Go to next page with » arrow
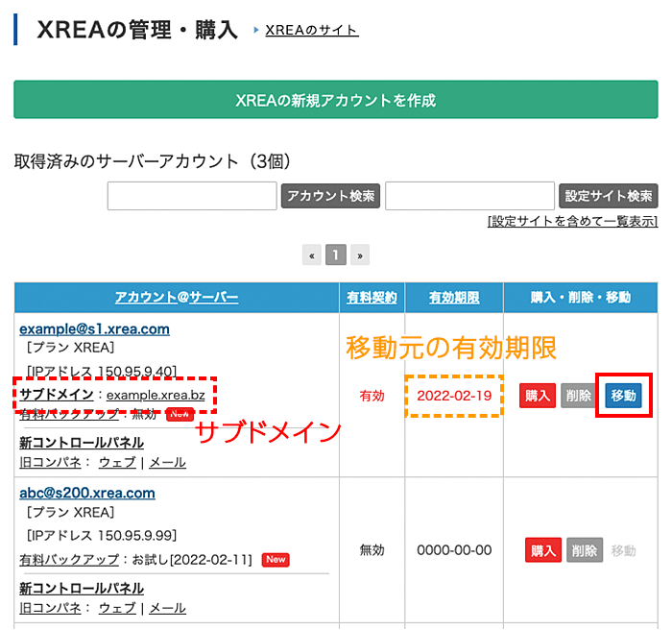672x630 pixels. 359,255
